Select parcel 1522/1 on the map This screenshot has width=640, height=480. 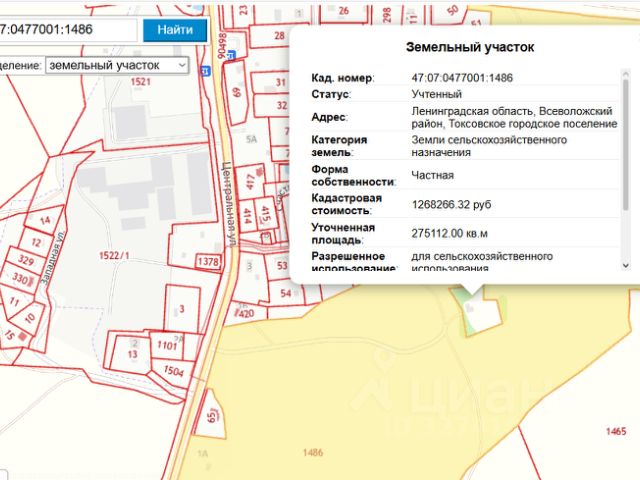[114, 256]
